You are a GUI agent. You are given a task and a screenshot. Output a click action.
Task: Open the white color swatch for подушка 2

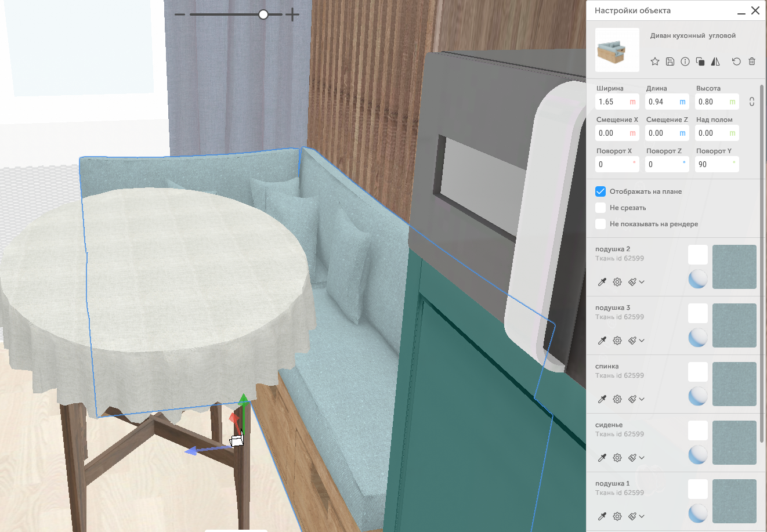tap(698, 255)
